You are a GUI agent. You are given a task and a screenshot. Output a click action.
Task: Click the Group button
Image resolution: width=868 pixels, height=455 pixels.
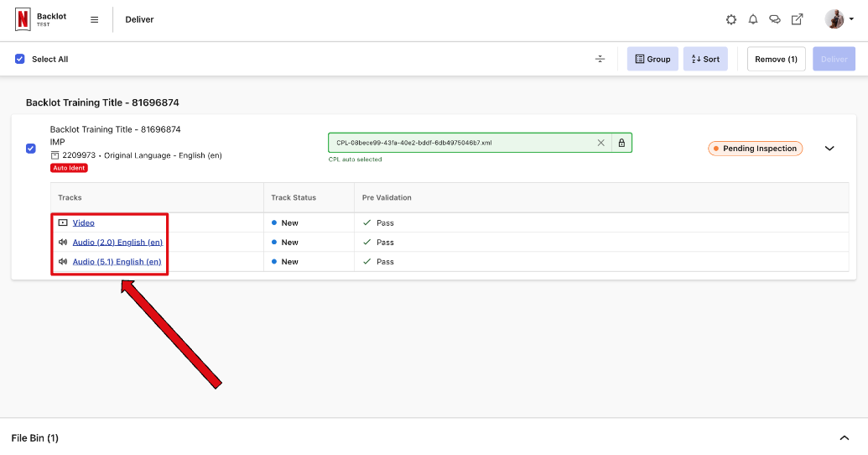tap(652, 59)
